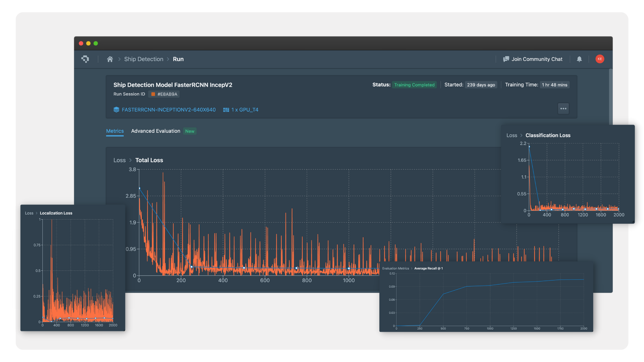Click Join Community Chat link
The height and width of the screenshot is (362, 644).
(537, 59)
